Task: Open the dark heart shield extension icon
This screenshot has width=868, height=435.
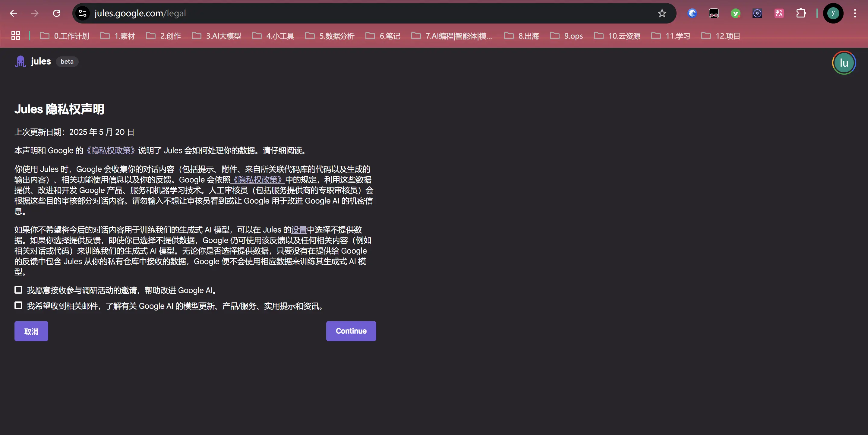Action: tap(757, 13)
